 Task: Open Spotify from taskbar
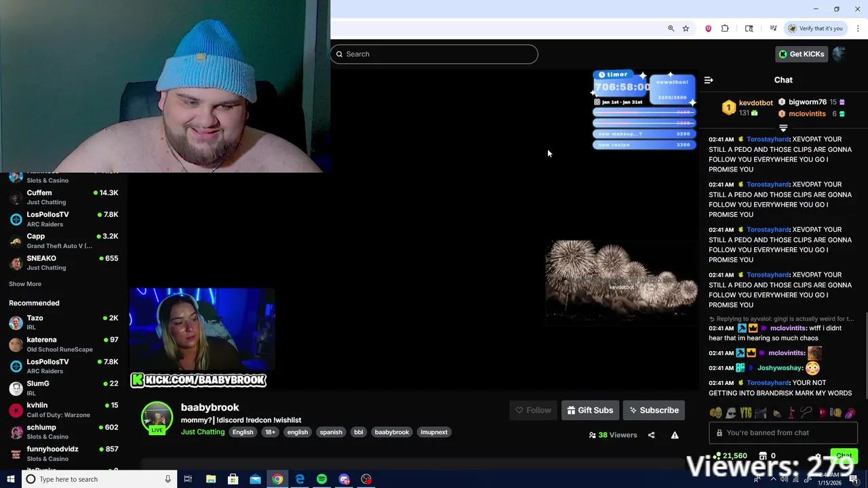click(x=321, y=479)
